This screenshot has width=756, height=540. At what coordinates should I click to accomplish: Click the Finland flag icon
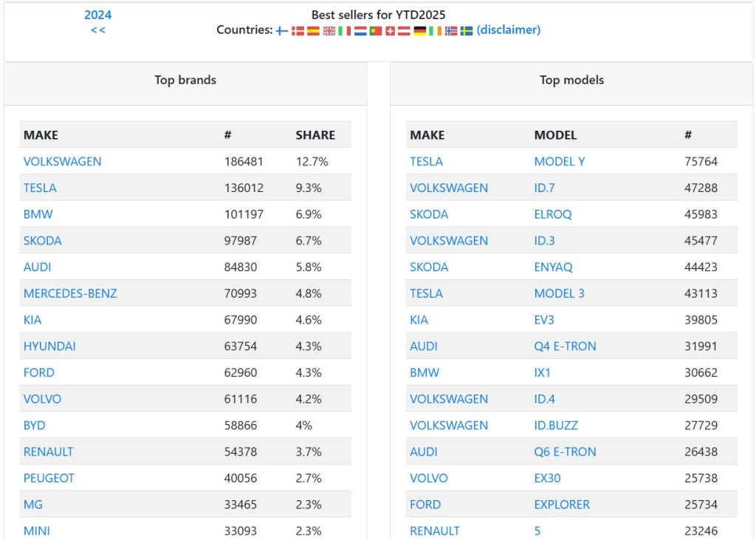tap(282, 31)
